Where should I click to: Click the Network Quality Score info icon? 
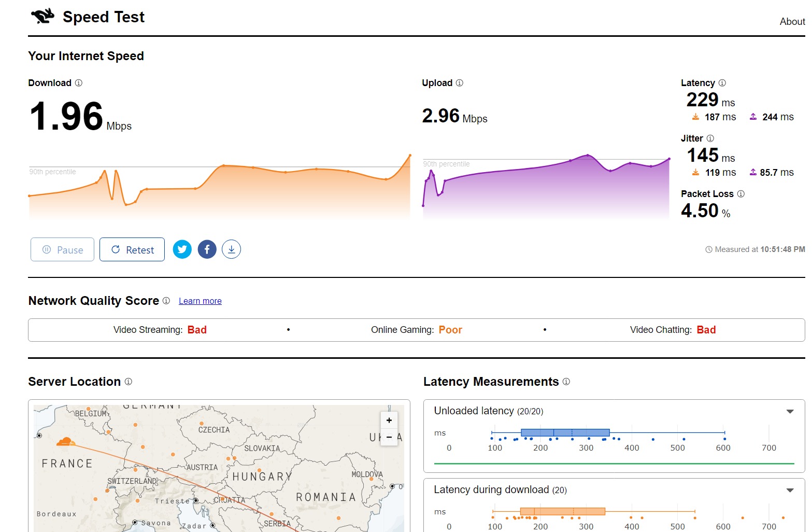[166, 301]
